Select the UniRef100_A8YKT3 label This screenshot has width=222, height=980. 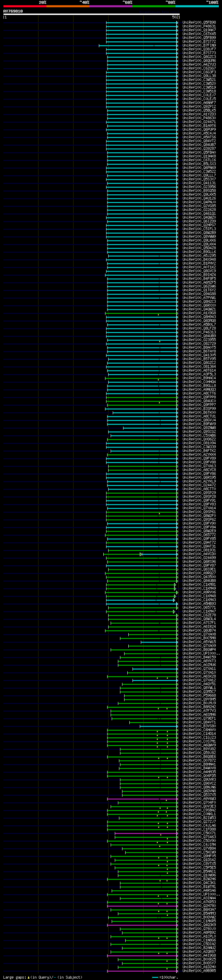pyautogui.click(x=199, y=661)
